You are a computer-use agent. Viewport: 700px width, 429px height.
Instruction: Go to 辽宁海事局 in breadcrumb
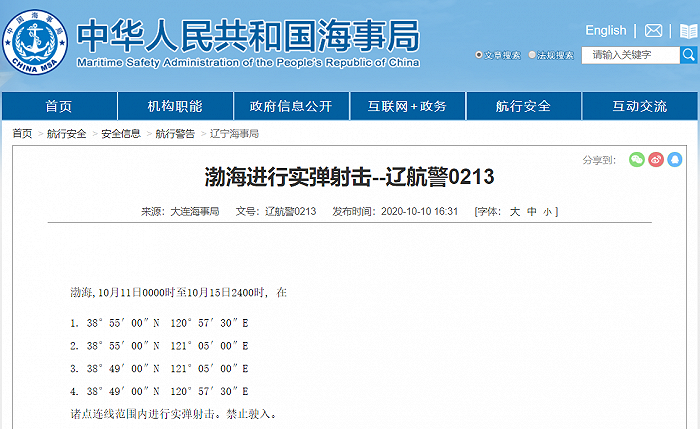point(234,133)
